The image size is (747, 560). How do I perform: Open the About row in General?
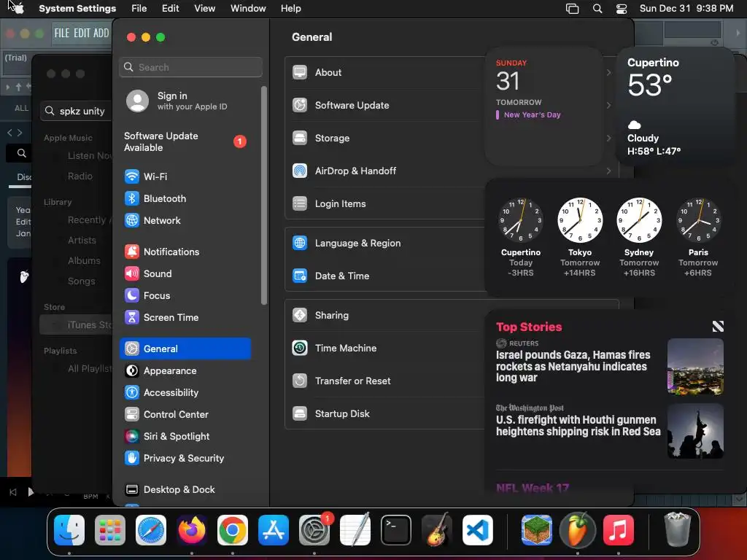385,73
